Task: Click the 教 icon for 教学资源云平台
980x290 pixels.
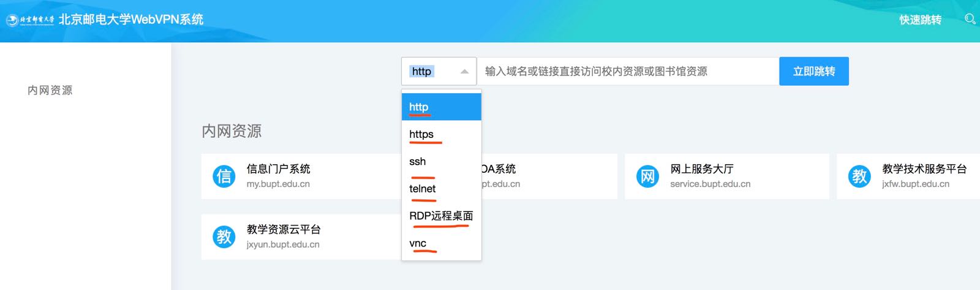Action: point(224,237)
